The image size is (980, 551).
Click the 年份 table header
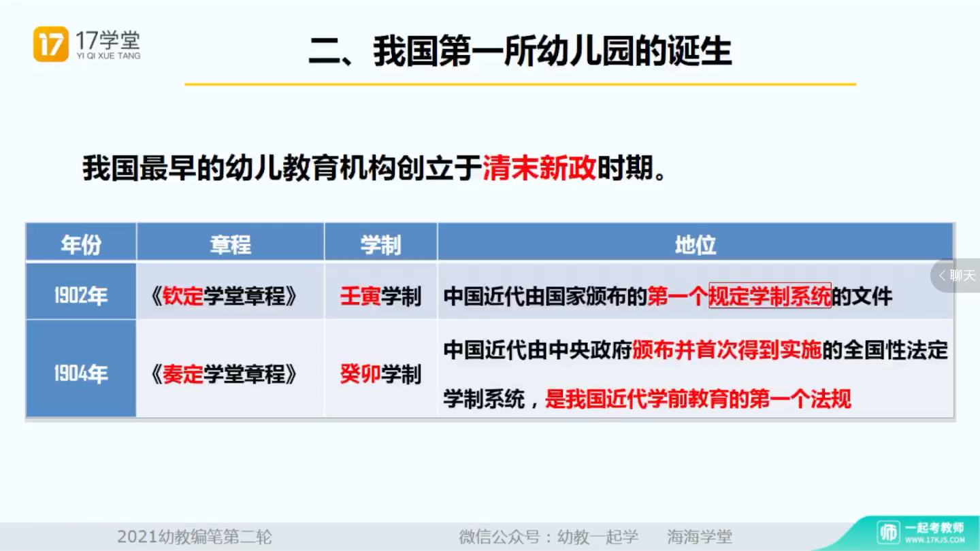81,243
